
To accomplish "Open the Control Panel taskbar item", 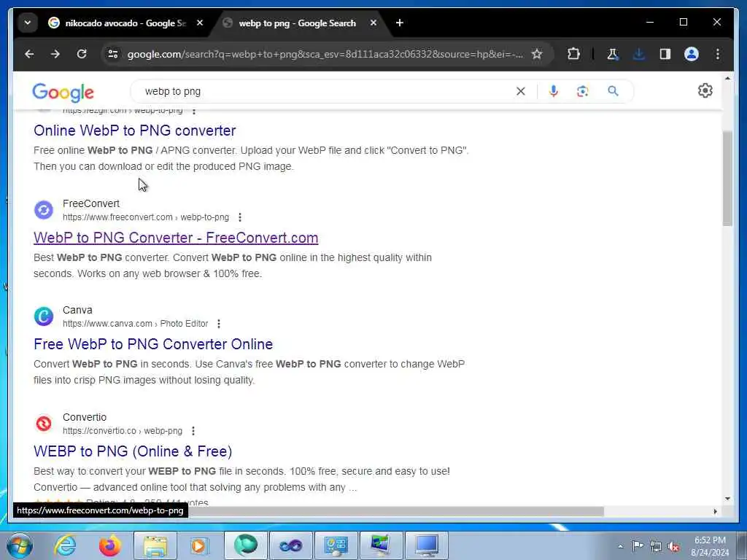I will tap(336, 545).
